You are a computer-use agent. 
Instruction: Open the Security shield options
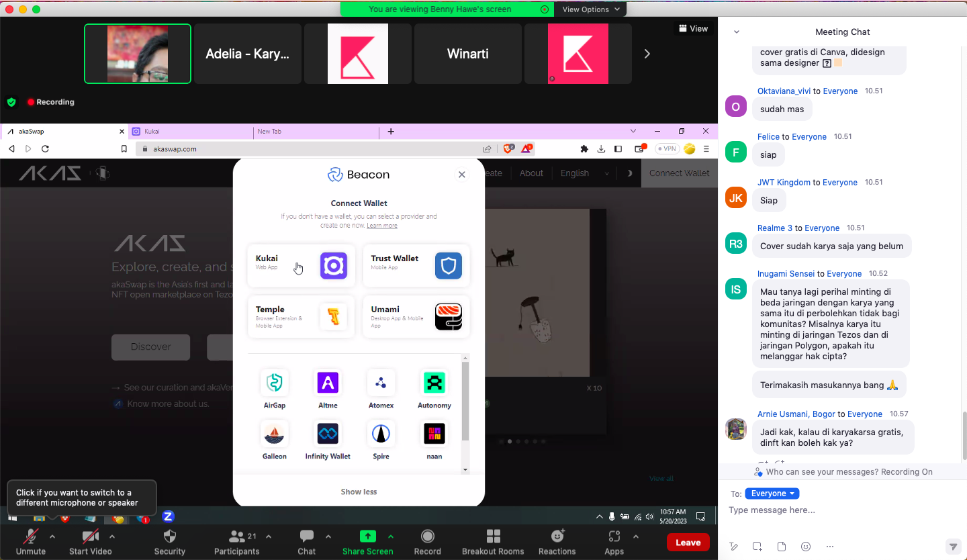tap(169, 542)
